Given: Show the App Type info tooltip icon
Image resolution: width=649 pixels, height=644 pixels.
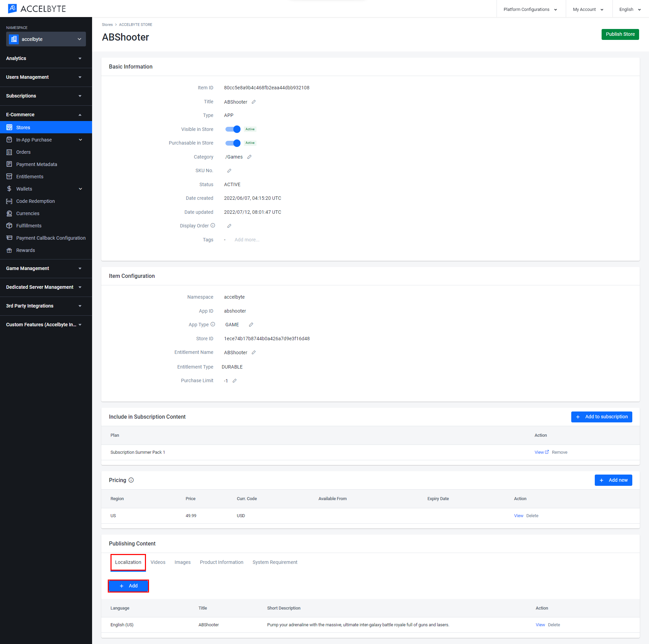Looking at the screenshot, I should point(213,324).
